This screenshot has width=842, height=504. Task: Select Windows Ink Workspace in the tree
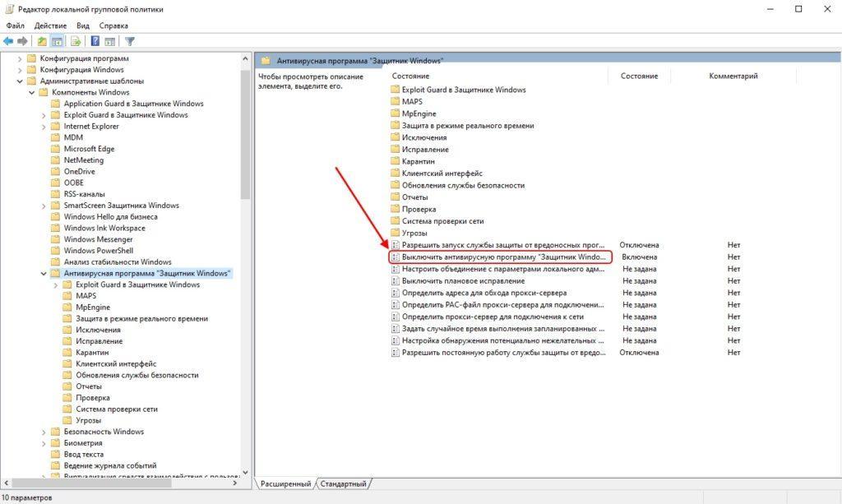(104, 228)
